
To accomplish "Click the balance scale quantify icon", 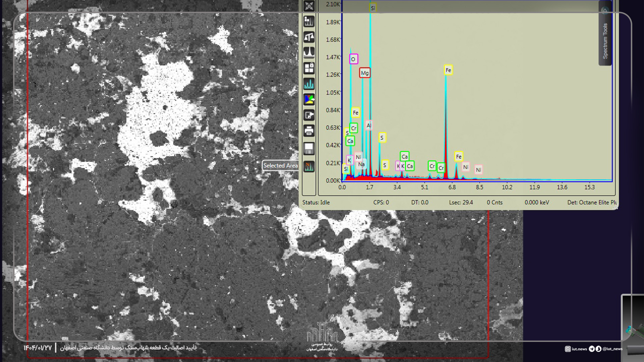I will 309,37.
